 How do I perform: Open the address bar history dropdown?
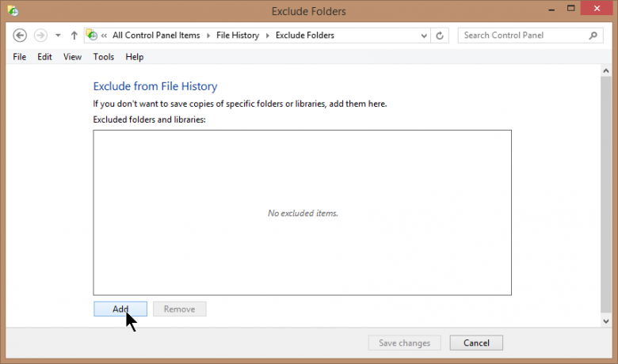(x=424, y=36)
